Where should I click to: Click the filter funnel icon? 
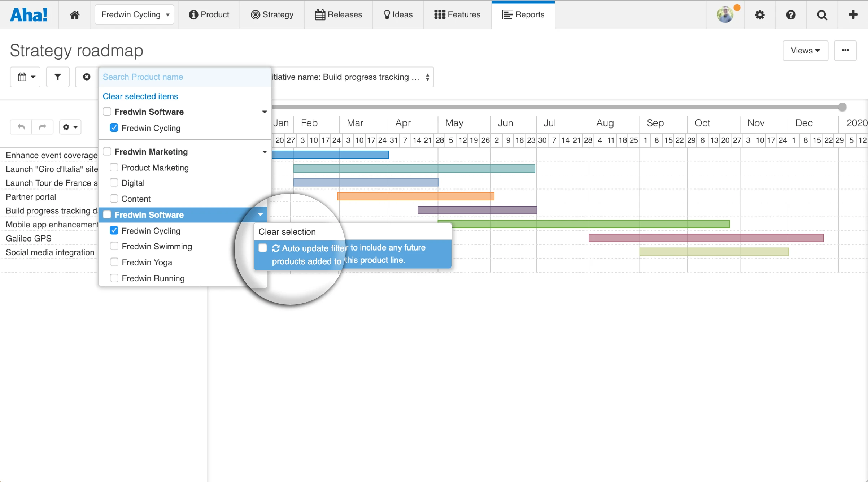[x=58, y=77]
